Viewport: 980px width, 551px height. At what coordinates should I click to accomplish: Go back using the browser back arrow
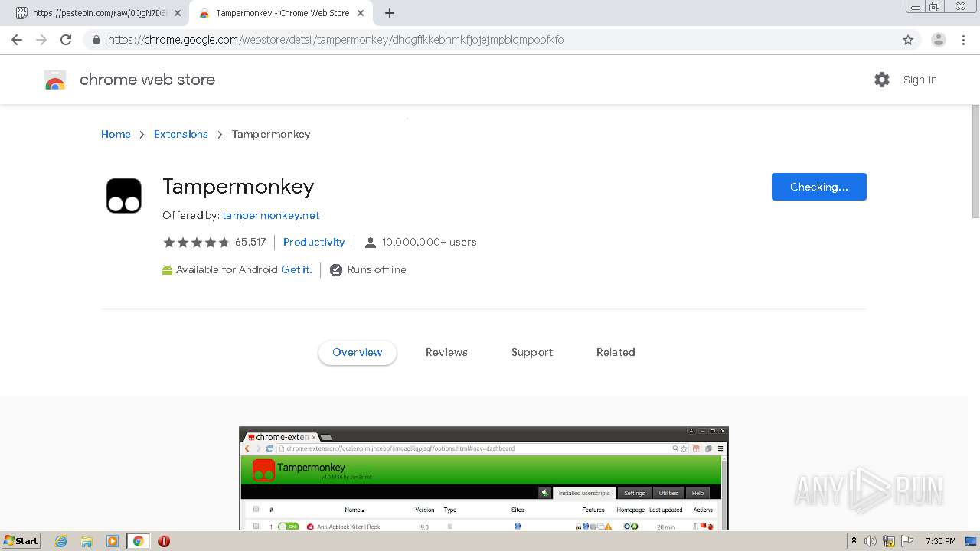(17, 40)
